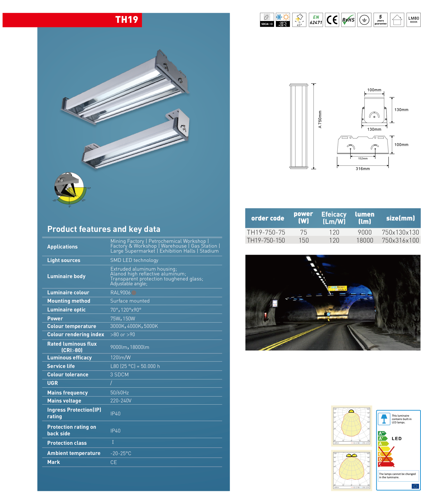Viewport: 421px width, 504px height.
Task: Click the 120lm/W efficacy value
Action: pos(121,357)
